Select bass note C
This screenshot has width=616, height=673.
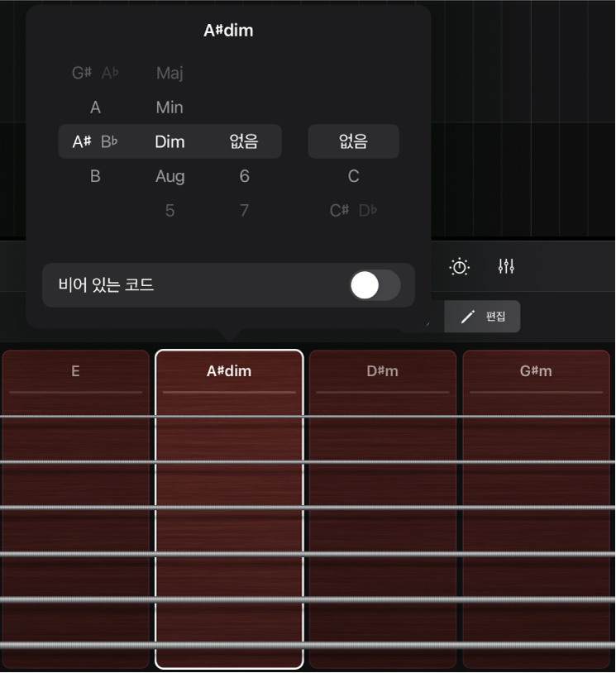353,176
